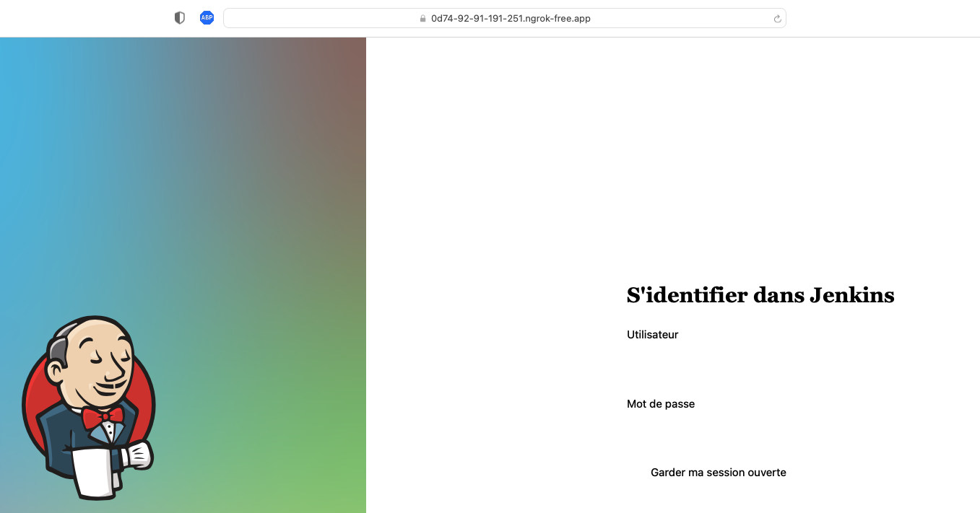Toggle checkbox beside Garder ma session ouverte
The width and height of the screenshot is (980, 513).
tap(636, 473)
